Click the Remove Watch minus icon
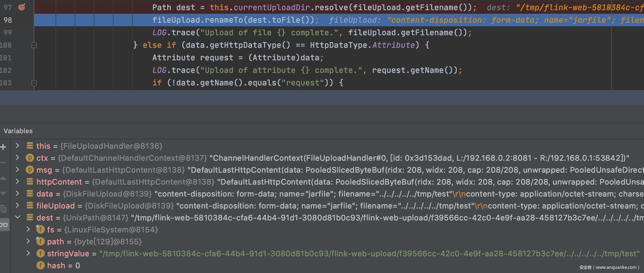Image resolution: width=644 pixels, height=273 pixels. 3,163
